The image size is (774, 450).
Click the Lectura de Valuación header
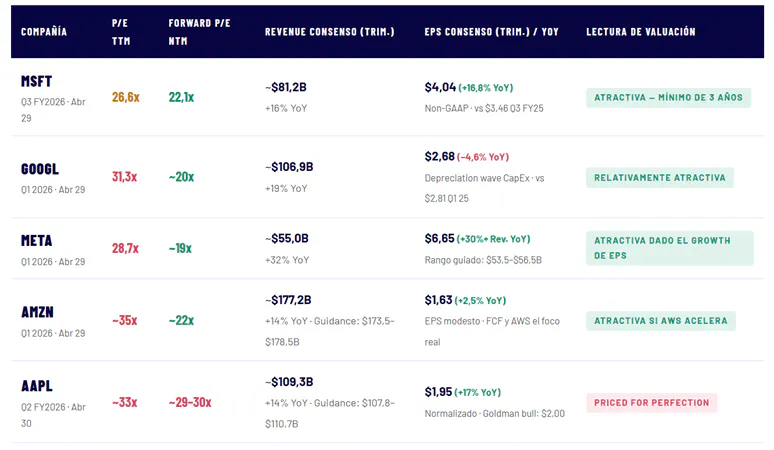640,32
